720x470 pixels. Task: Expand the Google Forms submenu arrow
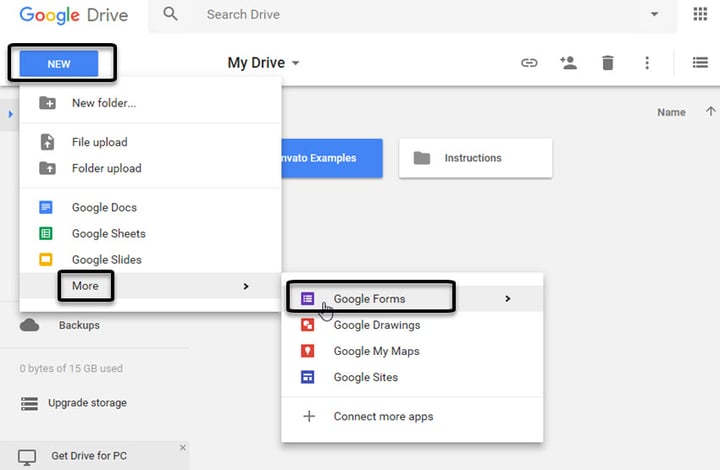(x=507, y=298)
